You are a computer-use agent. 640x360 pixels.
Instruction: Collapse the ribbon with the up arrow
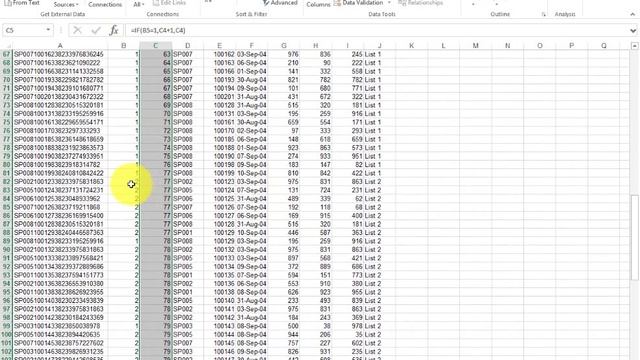tap(633, 14)
